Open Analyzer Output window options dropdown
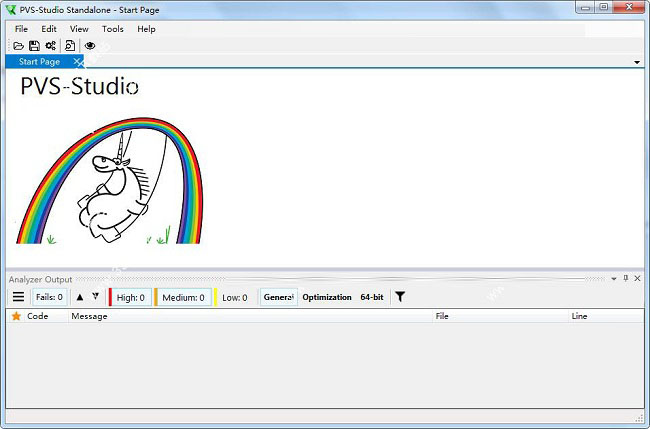The image size is (650, 429). (614, 279)
